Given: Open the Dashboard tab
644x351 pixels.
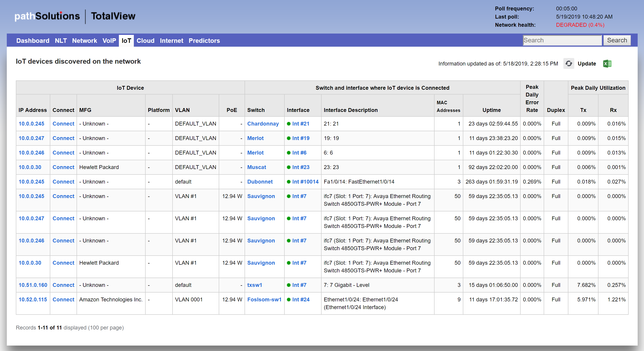Looking at the screenshot, I should tap(33, 41).
